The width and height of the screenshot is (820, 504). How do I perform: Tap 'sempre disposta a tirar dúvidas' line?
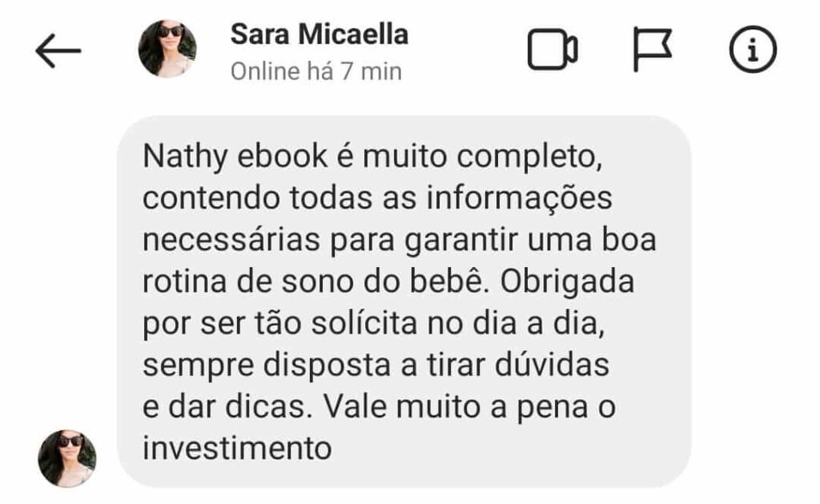(376, 365)
